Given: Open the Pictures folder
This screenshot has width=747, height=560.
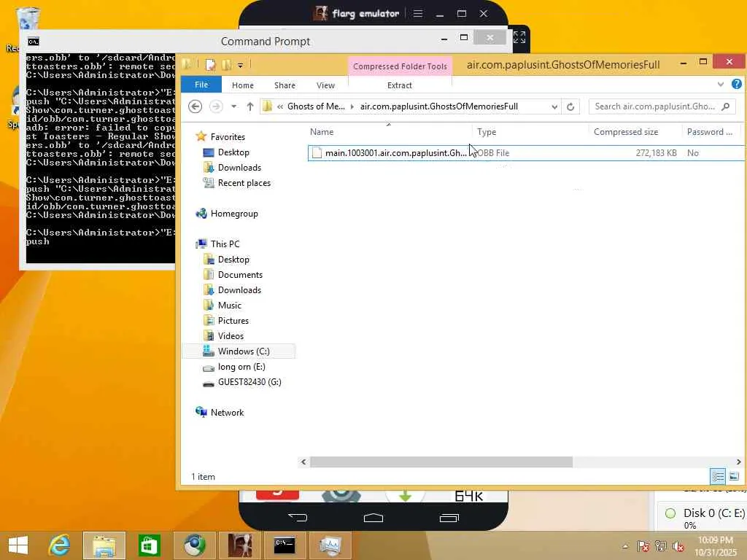Looking at the screenshot, I should click(x=233, y=321).
